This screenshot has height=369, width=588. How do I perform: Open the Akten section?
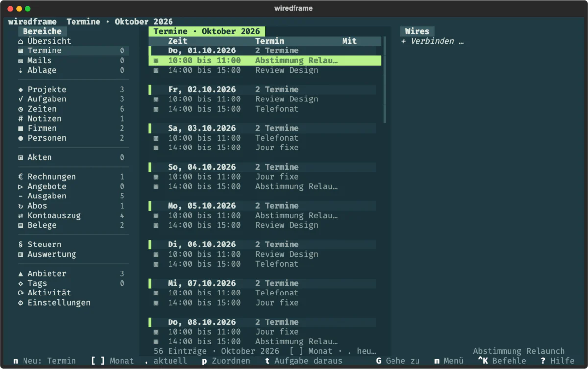point(73,157)
